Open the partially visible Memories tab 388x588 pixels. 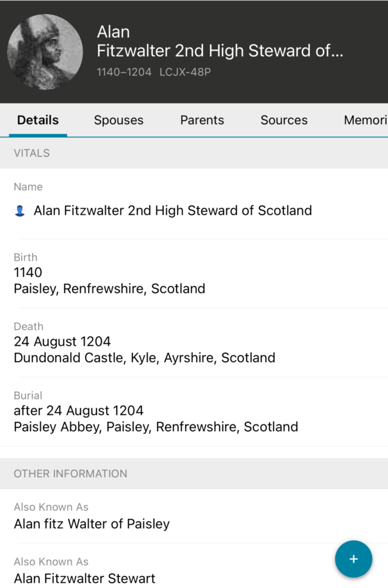click(x=366, y=120)
